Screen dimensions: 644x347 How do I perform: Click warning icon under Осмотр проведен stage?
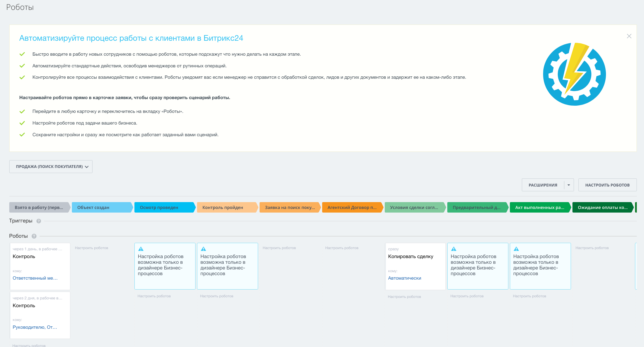(141, 249)
